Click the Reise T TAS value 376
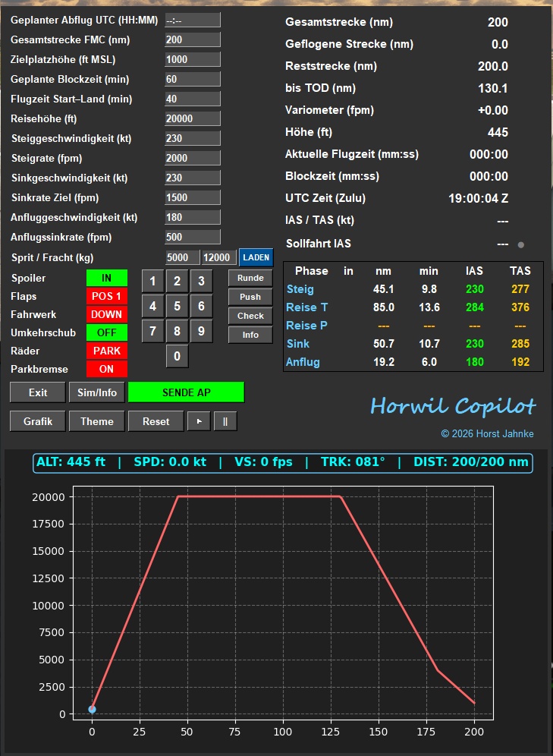 (520, 307)
